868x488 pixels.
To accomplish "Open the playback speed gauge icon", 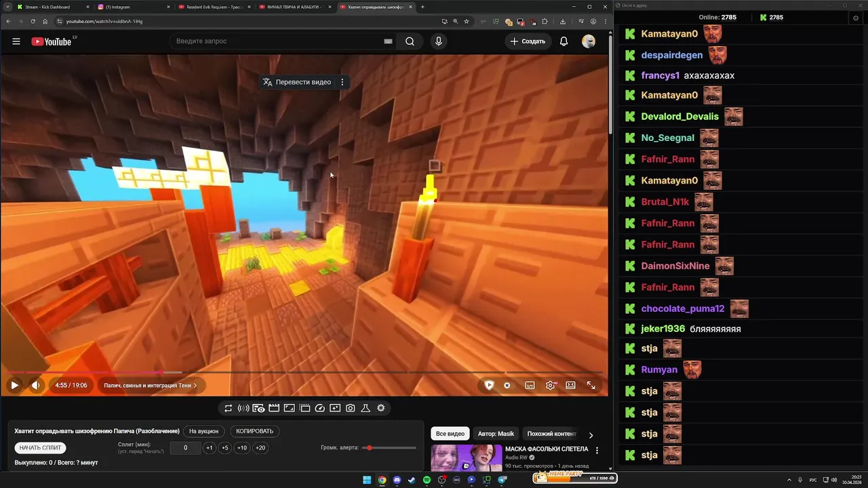I will (x=320, y=408).
